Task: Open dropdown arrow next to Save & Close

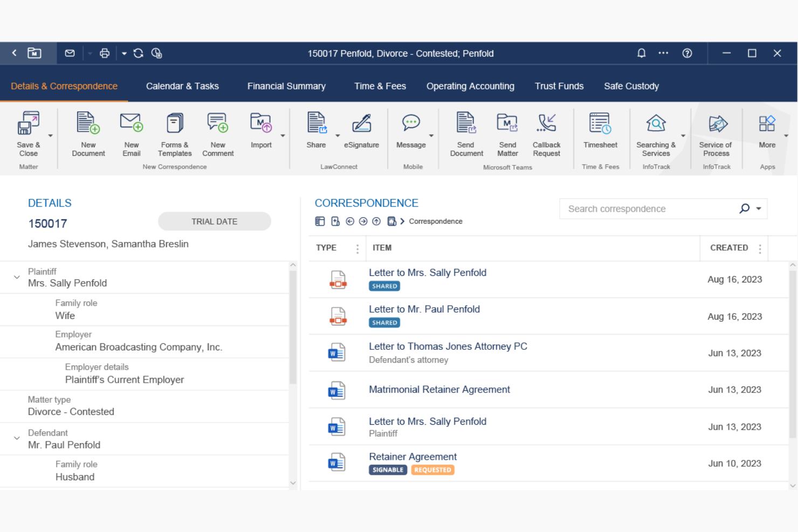Action: (x=51, y=136)
